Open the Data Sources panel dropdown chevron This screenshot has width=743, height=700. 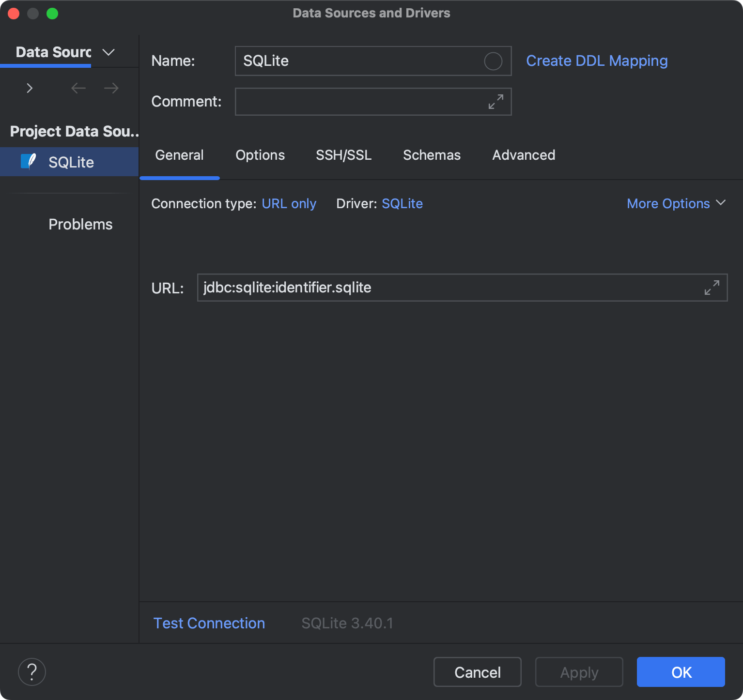pyautogui.click(x=108, y=52)
